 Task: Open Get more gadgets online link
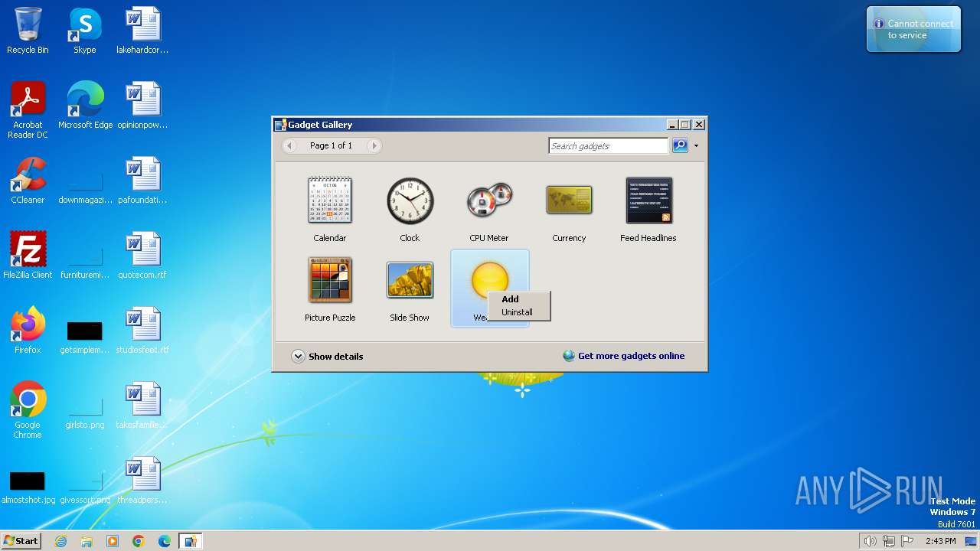coord(624,356)
